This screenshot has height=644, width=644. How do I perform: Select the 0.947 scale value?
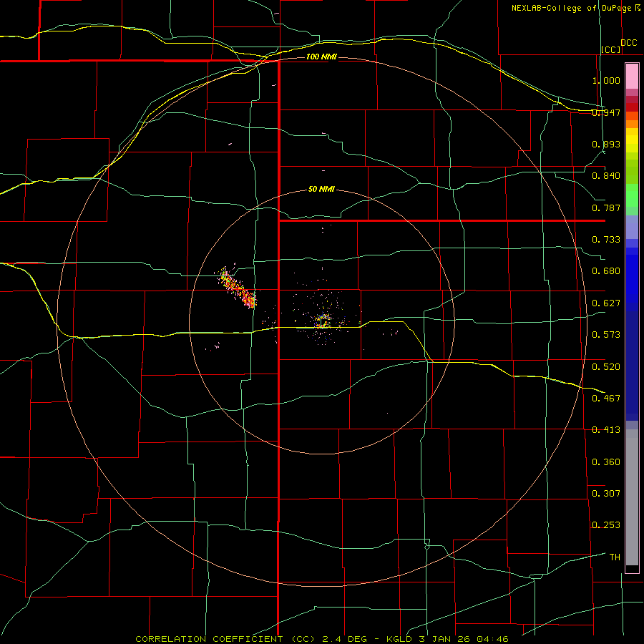click(606, 112)
